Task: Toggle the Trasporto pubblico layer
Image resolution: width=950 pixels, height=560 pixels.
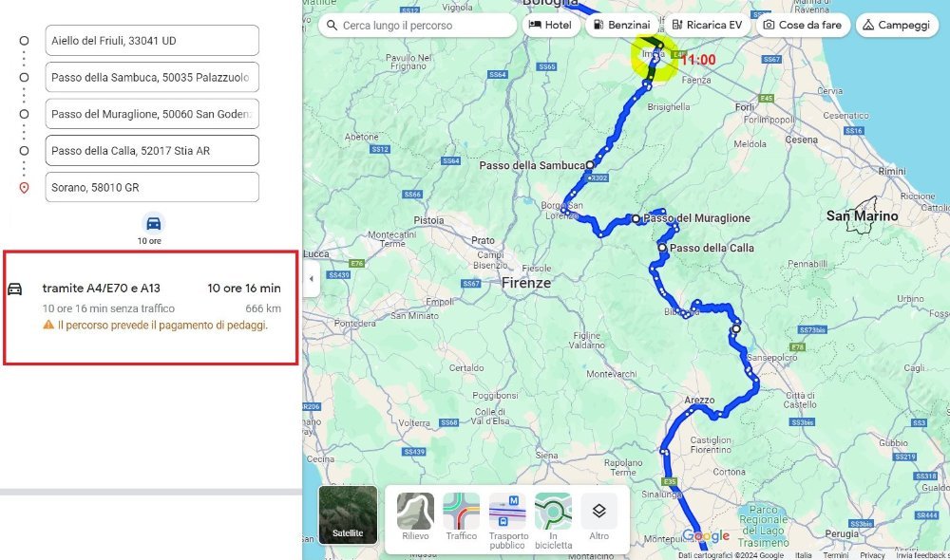Action: (507, 521)
